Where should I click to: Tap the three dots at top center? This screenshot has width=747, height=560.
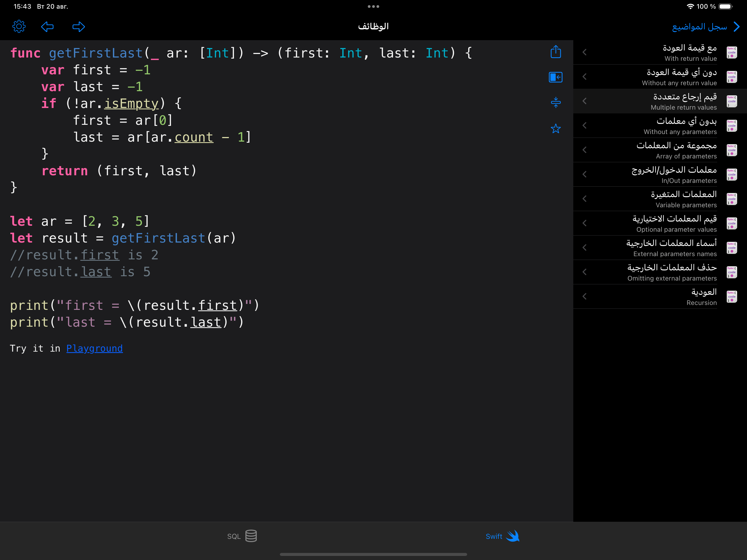pos(373,7)
